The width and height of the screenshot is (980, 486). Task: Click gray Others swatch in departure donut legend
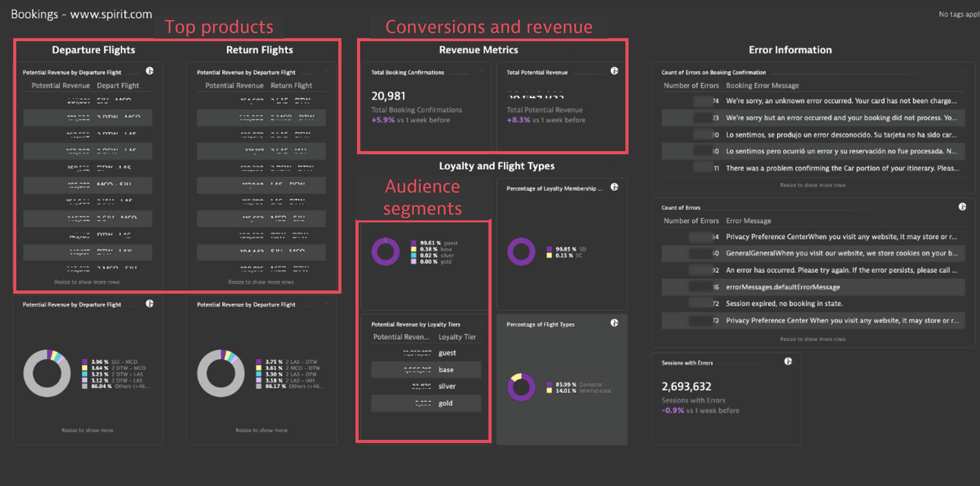(x=84, y=386)
